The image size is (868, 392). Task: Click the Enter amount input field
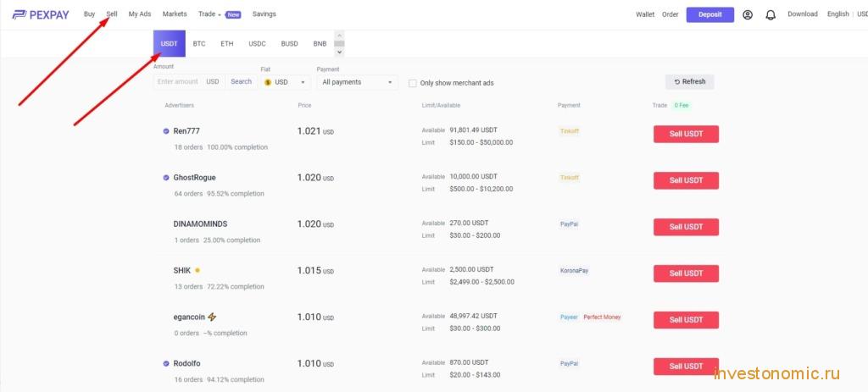click(178, 82)
